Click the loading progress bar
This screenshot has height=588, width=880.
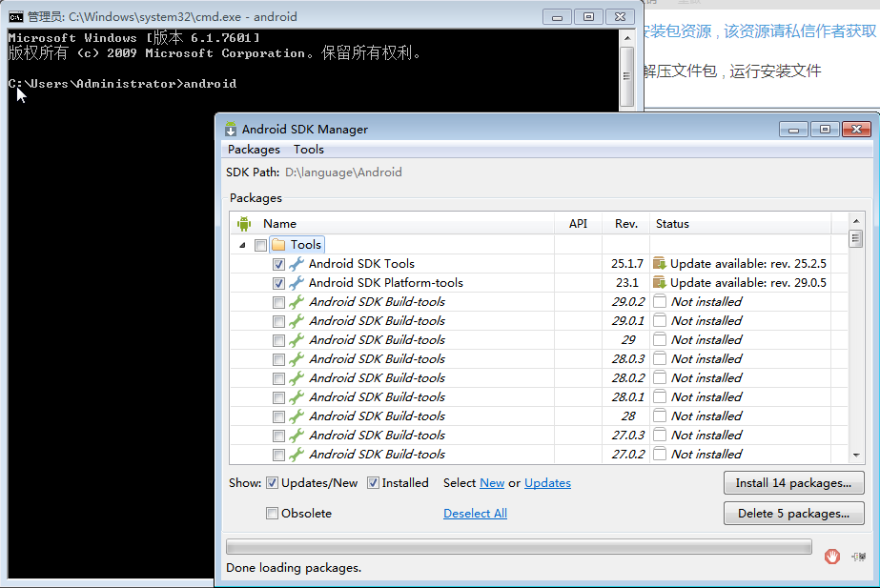519,546
